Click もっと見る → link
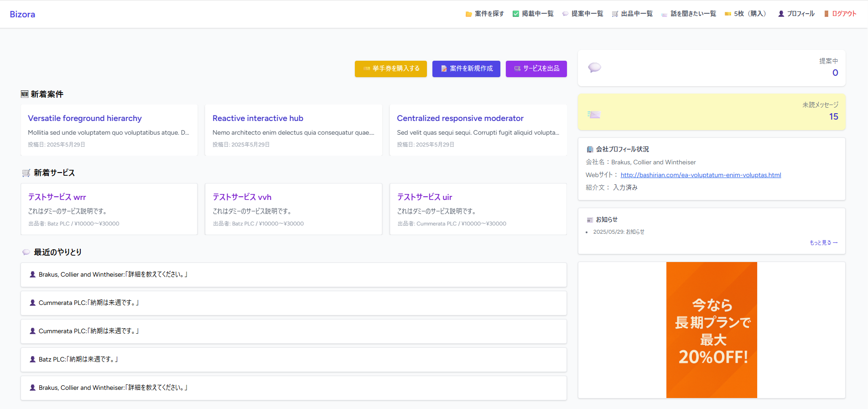The width and height of the screenshot is (868, 409). click(824, 243)
